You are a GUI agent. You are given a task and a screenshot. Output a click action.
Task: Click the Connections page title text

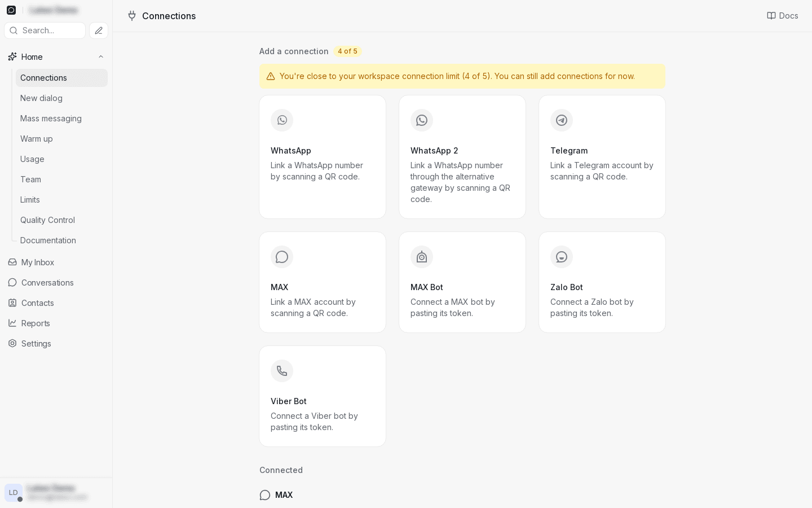tap(169, 16)
